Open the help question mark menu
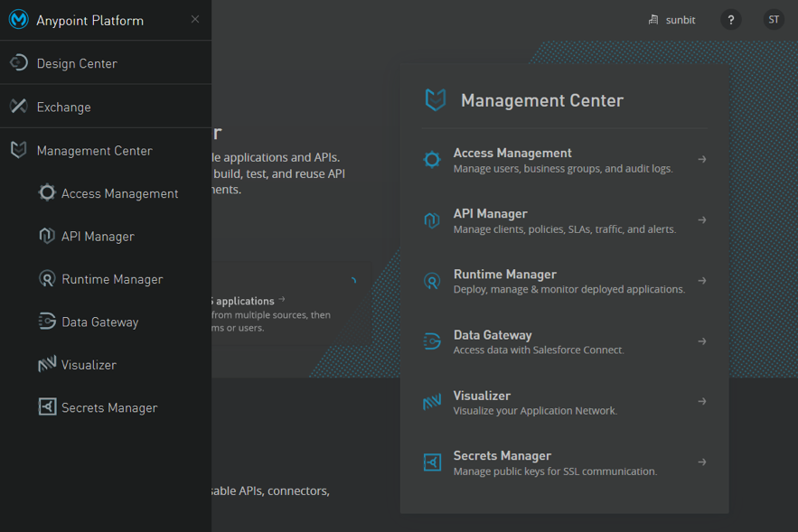 click(730, 20)
